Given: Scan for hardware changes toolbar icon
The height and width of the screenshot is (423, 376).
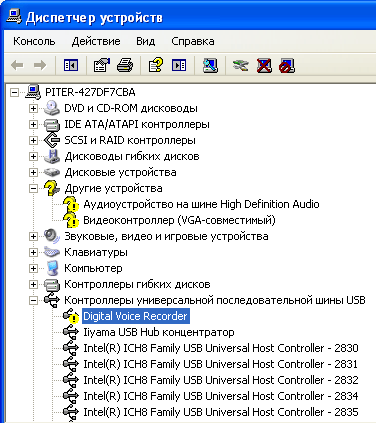Looking at the screenshot, I should point(210,65).
